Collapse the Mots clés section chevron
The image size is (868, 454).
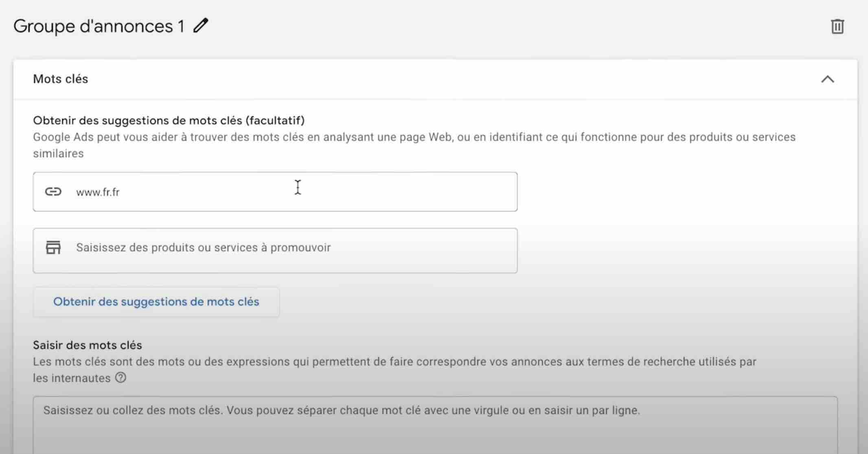click(x=827, y=79)
